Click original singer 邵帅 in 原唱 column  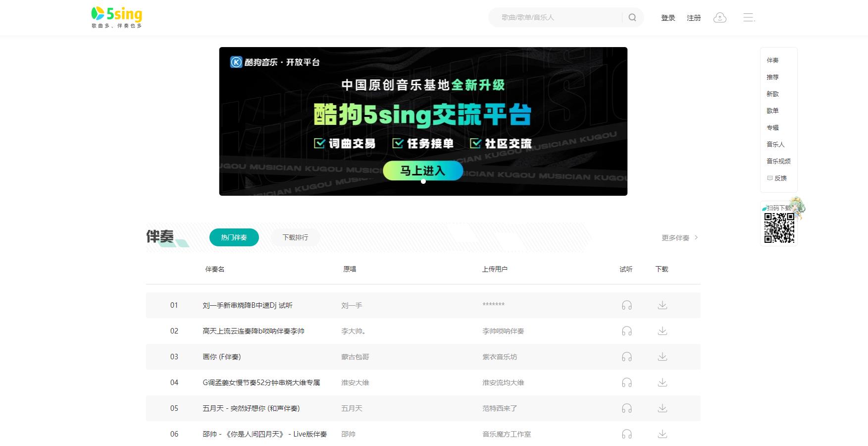348,434
